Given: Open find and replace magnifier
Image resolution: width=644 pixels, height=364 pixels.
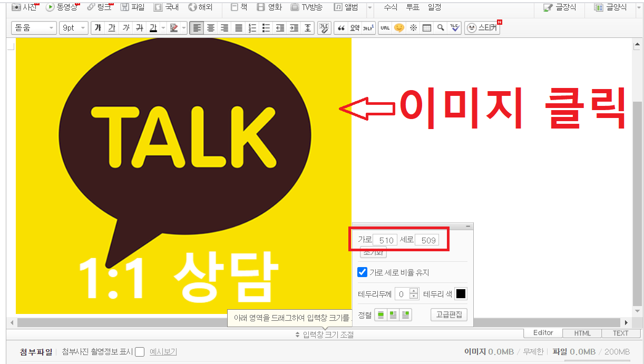Looking at the screenshot, I should pos(441,28).
